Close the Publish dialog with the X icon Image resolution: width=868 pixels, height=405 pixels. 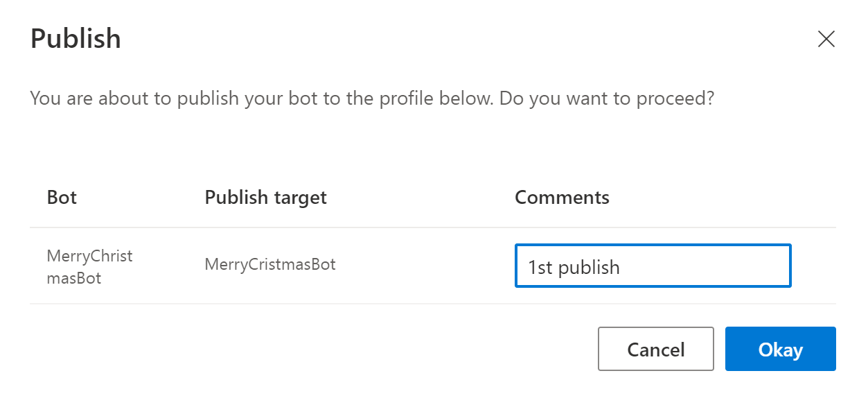coord(826,39)
